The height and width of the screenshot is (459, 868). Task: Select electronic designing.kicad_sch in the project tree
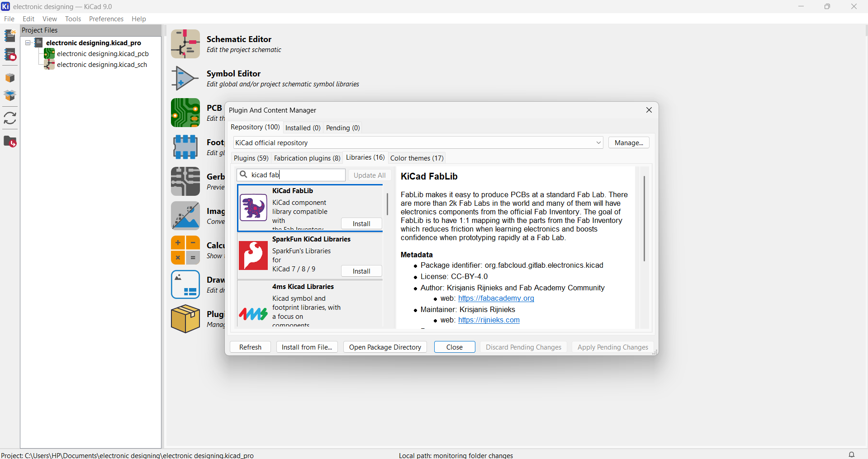tap(102, 65)
